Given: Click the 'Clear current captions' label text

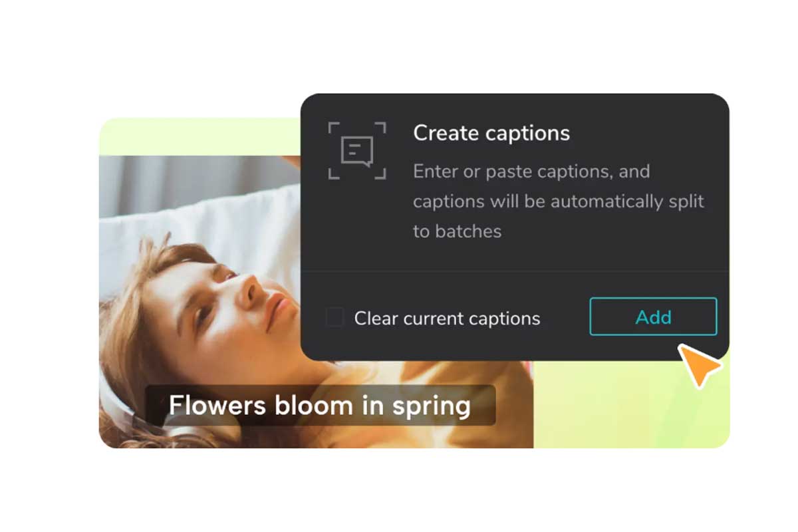Looking at the screenshot, I should (x=447, y=319).
